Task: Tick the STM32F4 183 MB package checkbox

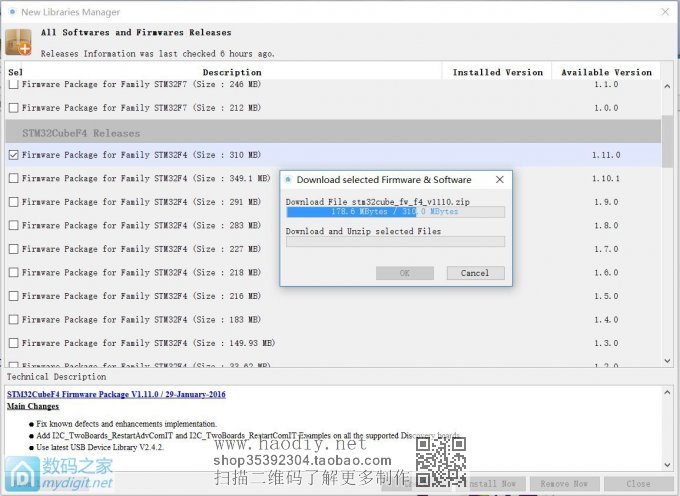Action: tap(13, 319)
